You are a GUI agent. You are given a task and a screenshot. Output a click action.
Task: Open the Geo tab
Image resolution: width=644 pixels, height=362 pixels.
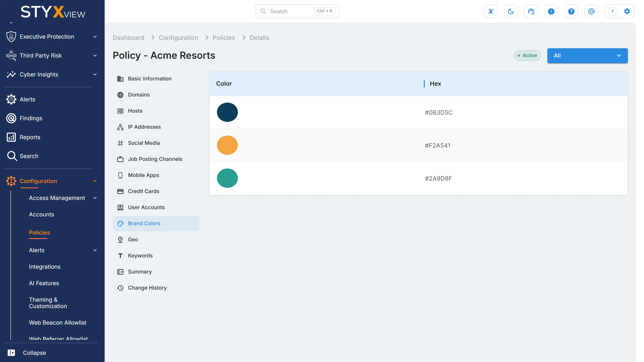156,239
